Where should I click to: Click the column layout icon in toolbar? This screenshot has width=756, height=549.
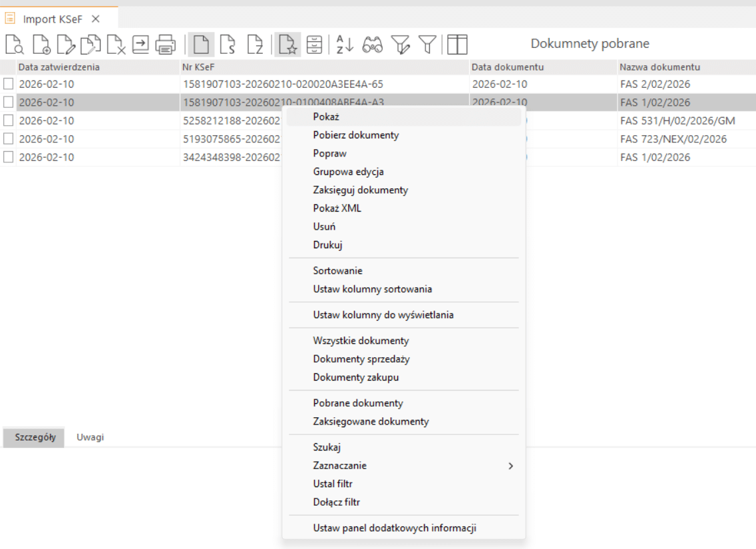[457, 45]
